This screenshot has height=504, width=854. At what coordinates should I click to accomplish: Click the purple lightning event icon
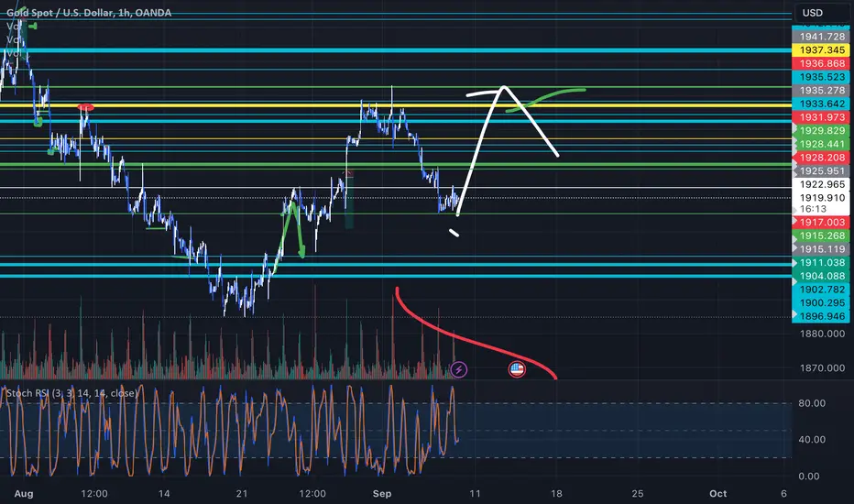[x=458, y=370]
